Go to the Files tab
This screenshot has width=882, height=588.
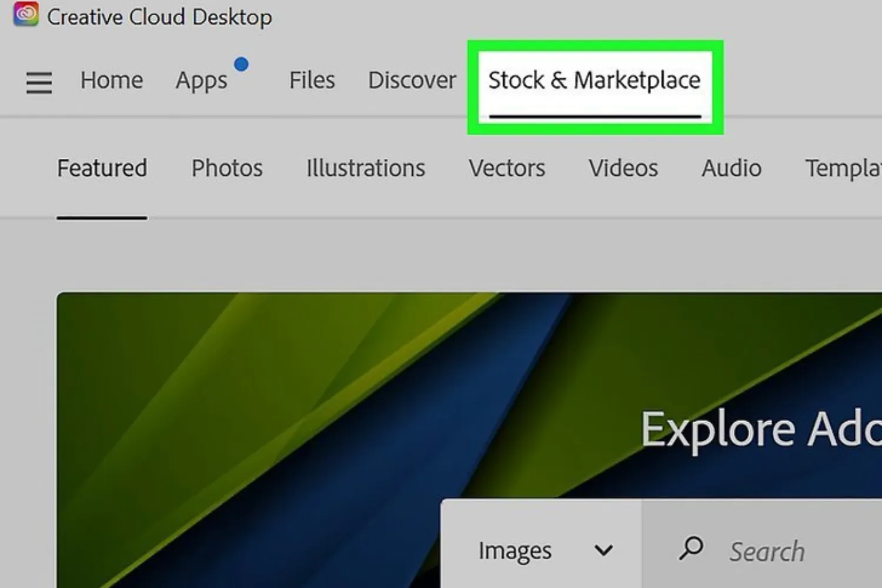point(312,80)
